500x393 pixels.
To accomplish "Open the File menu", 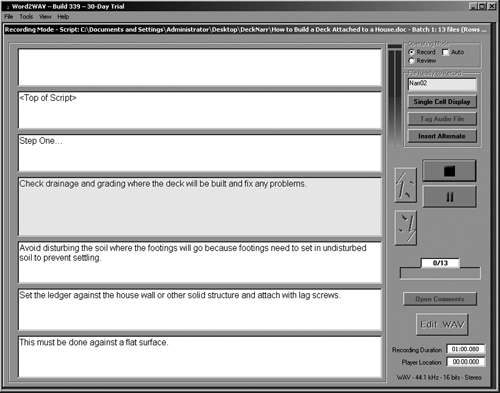I will (x=9, y=17).
